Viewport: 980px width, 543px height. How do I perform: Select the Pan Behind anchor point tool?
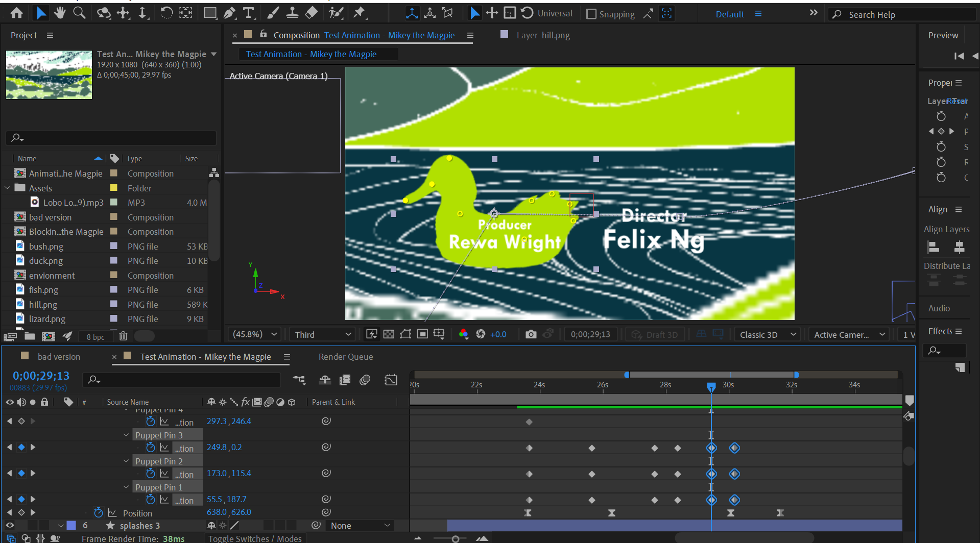pyautogui.click(x=186, y=13)
